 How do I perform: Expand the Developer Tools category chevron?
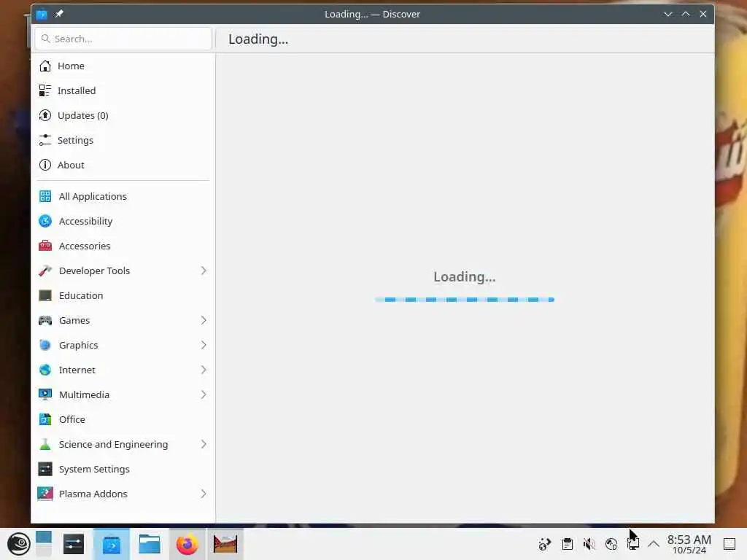click(204, 271)
